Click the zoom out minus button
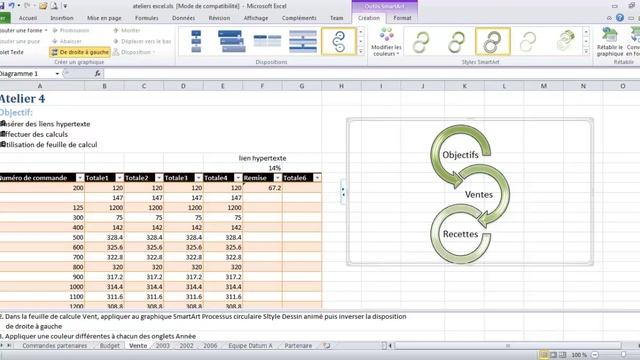The height and width of the screenshot is (360, 640). [595, 355]
